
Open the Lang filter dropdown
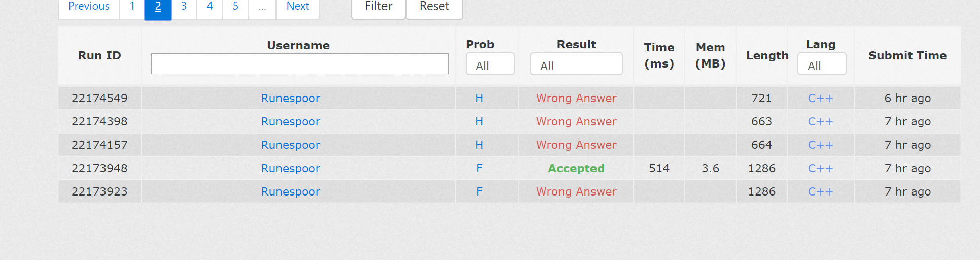pos(822,64)
